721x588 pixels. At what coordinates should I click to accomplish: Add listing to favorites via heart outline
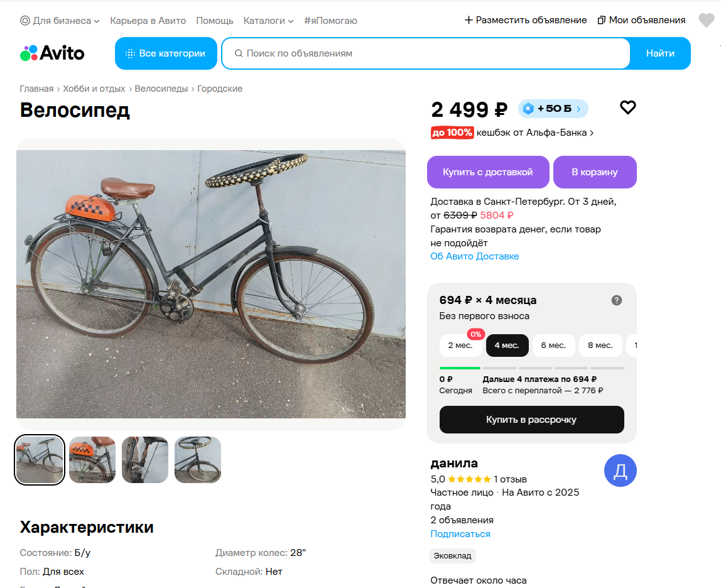pyautogui.click(x=627, y=107)
